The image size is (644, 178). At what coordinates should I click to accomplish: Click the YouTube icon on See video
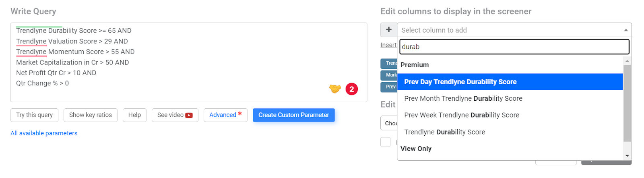(189, 115)
